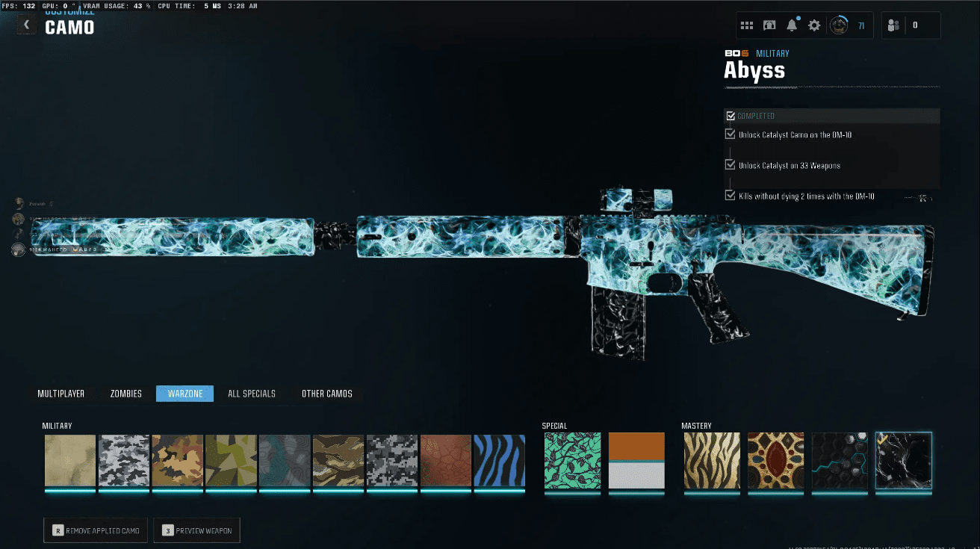Click Remove Applied Camo
Screen dimensions: 980x549
95,530
